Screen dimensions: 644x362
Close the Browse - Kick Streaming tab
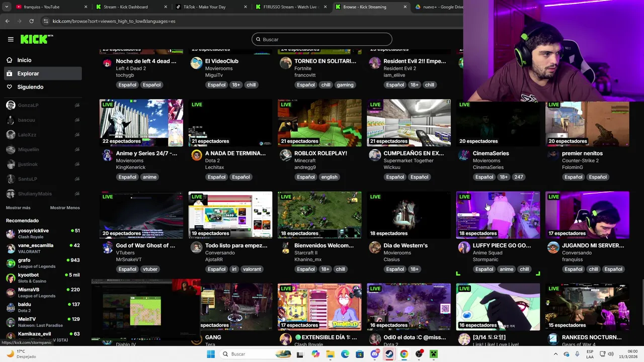pyautogui.click(x=405, y=7)
